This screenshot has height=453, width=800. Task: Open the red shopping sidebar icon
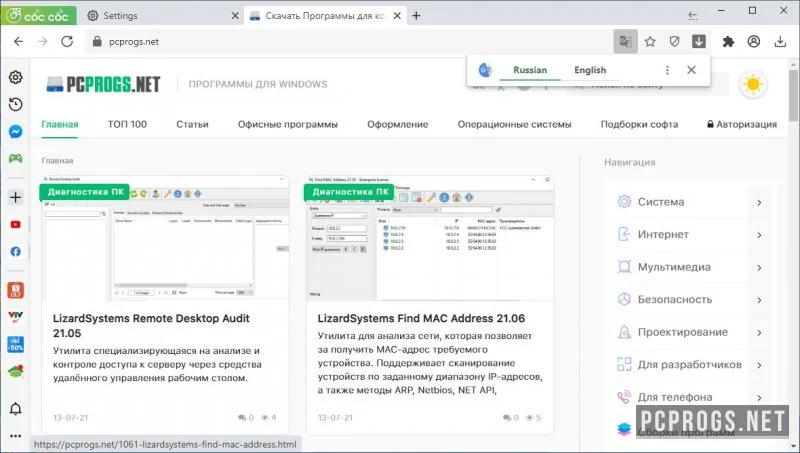pos(15,290)
